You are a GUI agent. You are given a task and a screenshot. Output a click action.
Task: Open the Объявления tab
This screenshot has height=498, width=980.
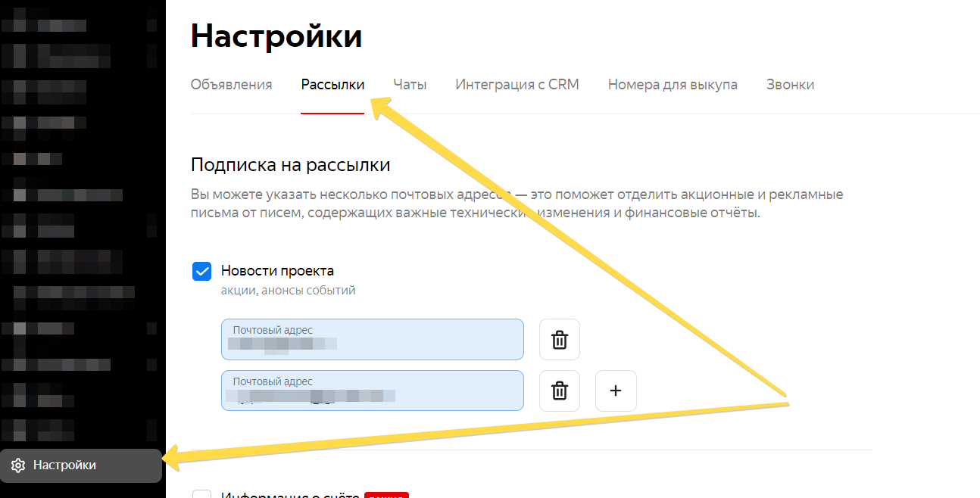[231, 85]
